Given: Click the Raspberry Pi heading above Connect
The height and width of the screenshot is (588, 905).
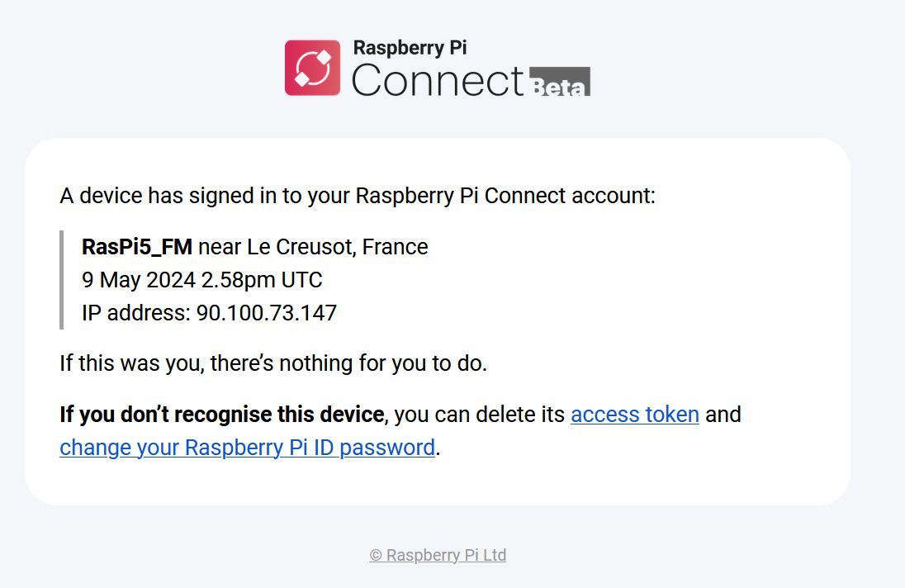Looking at the screenshot, I should point(410,48).
